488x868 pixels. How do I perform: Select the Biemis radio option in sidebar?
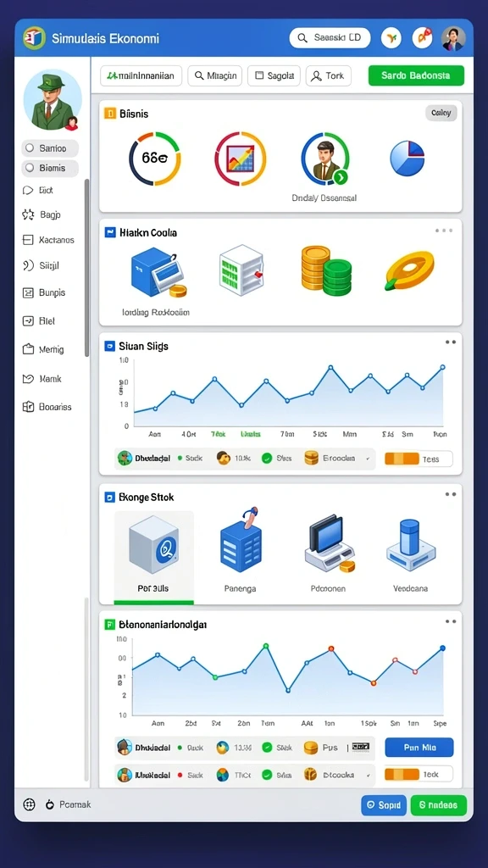click(50, 169)
